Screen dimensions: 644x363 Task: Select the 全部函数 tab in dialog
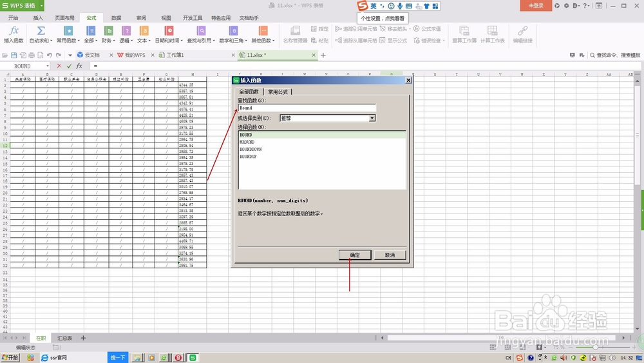[249, 92]
